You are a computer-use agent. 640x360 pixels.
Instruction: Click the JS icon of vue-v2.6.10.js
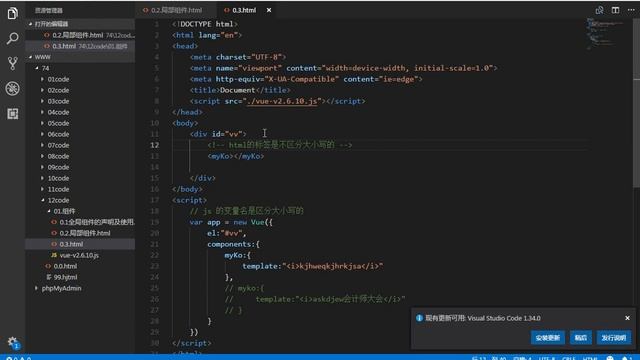pyautogui.click(x=54, y=255)
